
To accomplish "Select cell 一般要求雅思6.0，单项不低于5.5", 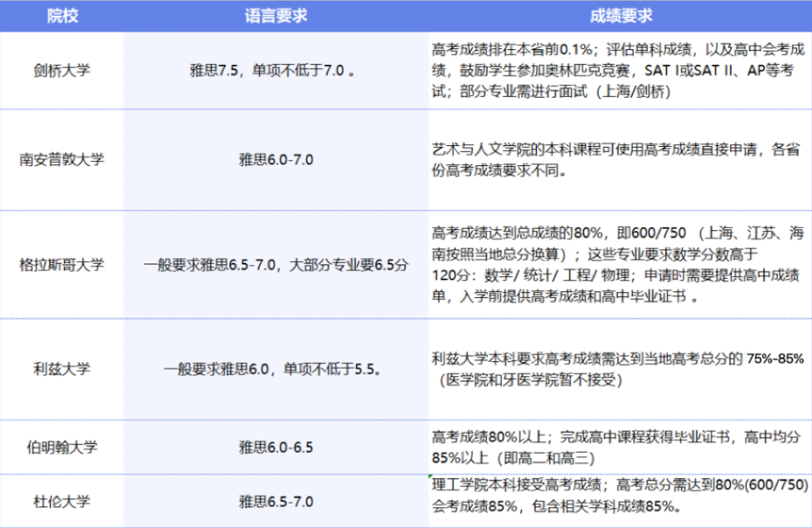I will point(276,369).
